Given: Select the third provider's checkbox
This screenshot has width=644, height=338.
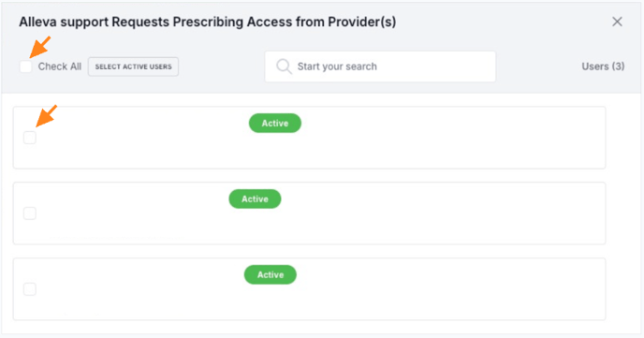Looking at the screenshot, I should pos(30,289).
